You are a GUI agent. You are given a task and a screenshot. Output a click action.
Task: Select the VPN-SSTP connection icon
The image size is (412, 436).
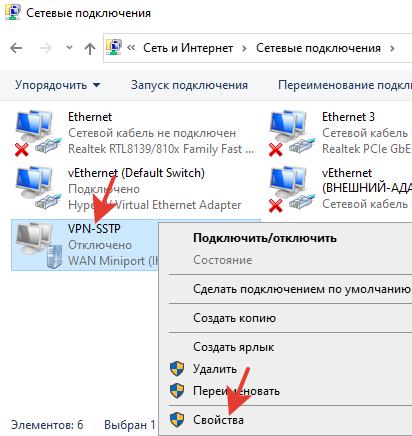(38, 245)
